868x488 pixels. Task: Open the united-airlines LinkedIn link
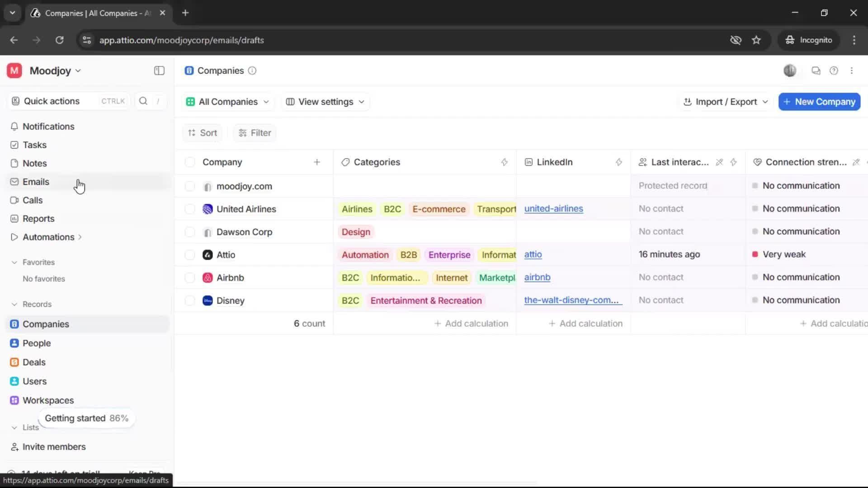pos(553,209)
